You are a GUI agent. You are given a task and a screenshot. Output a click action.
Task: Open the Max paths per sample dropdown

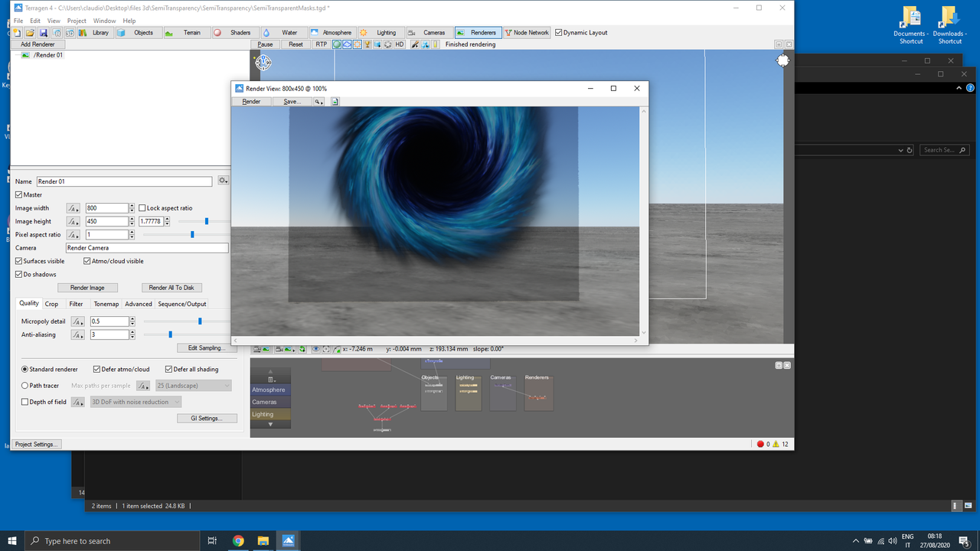point(193,385)
